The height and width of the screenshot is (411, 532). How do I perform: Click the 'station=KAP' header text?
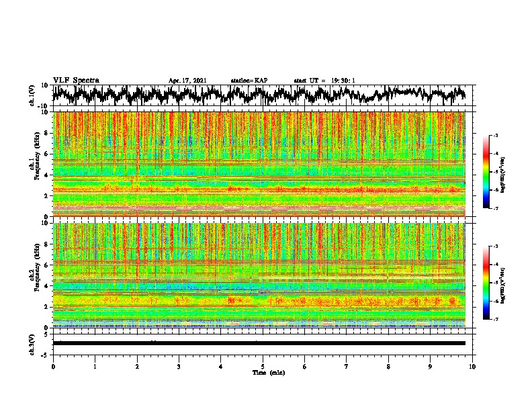[249, 81]
